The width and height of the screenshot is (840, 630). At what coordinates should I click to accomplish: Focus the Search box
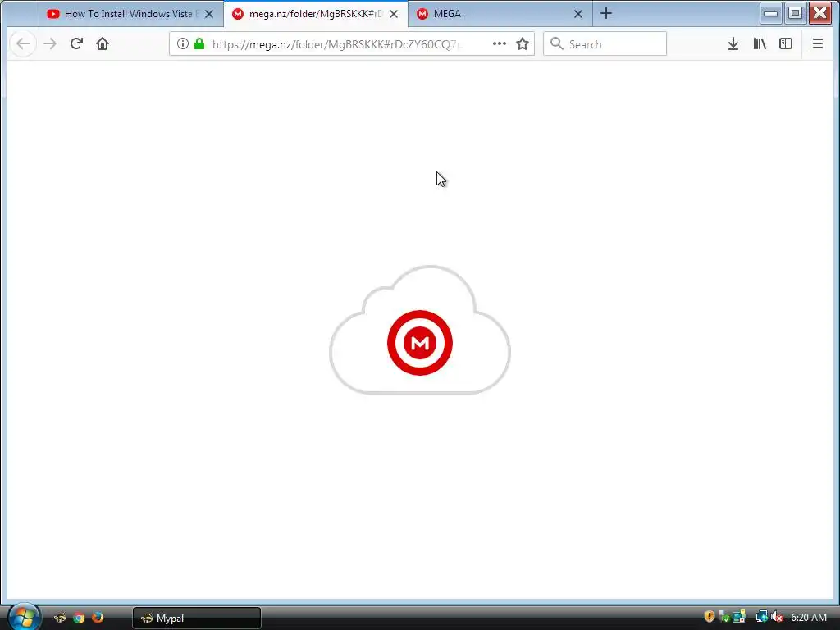(605, 44)
